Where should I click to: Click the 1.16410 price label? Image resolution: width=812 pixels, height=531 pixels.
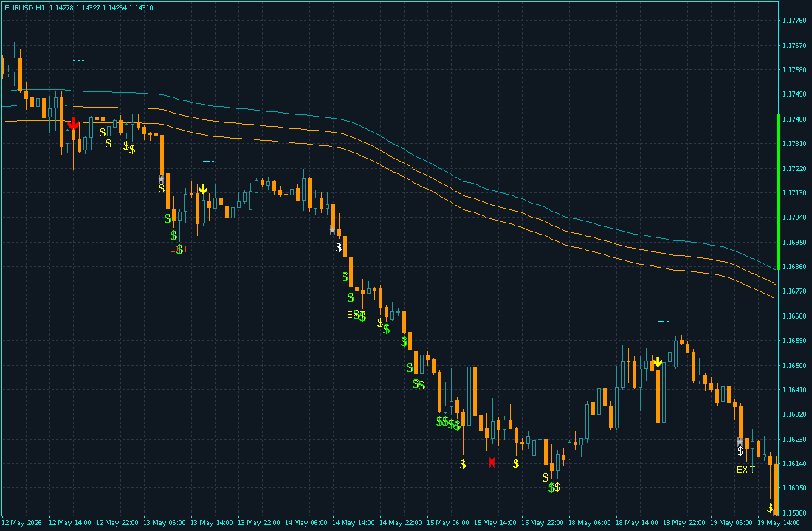tap(794, 389)
